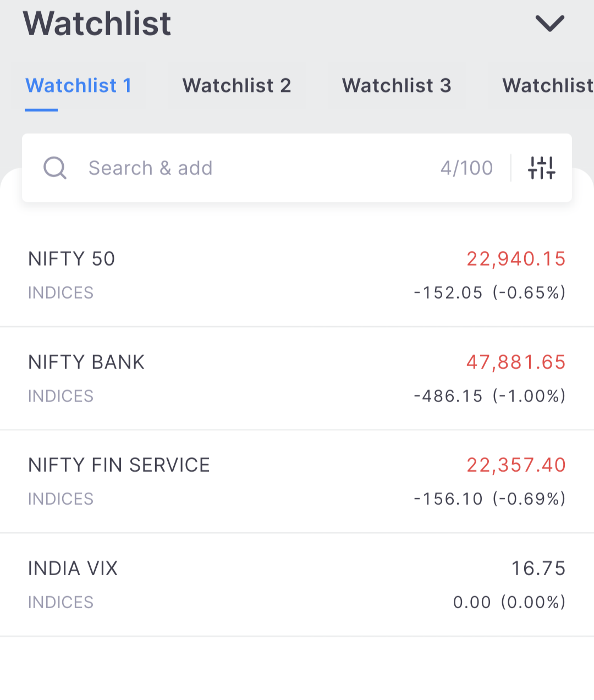Viewport: 594px width, 700px height.
Task: Open the Watchlist 3 tab
Action: tap(397, 86)
